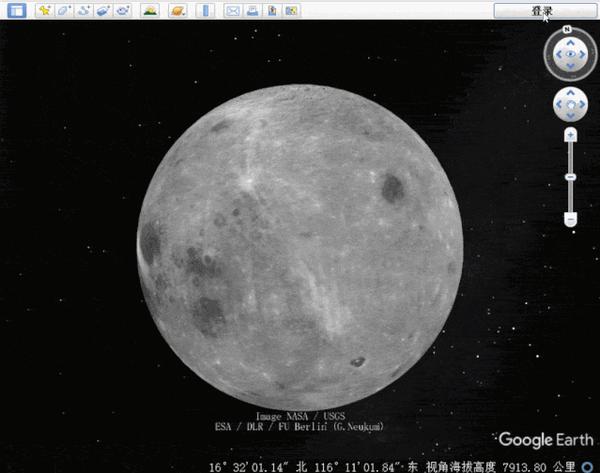
Task: Reset north with the N compass marker
Action: 567,29
